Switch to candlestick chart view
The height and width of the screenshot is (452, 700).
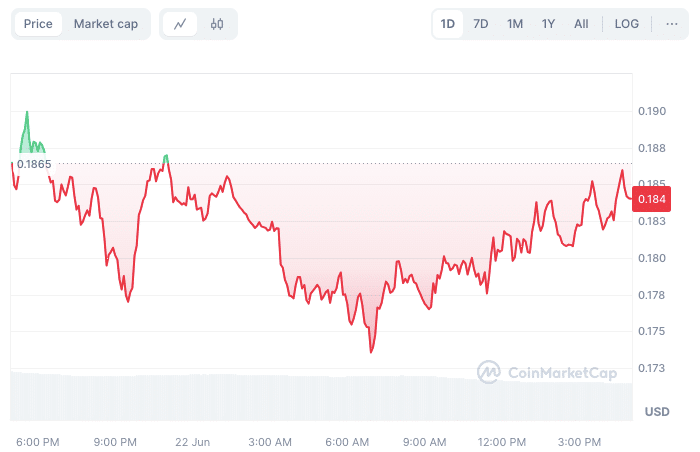pos(217,24)
